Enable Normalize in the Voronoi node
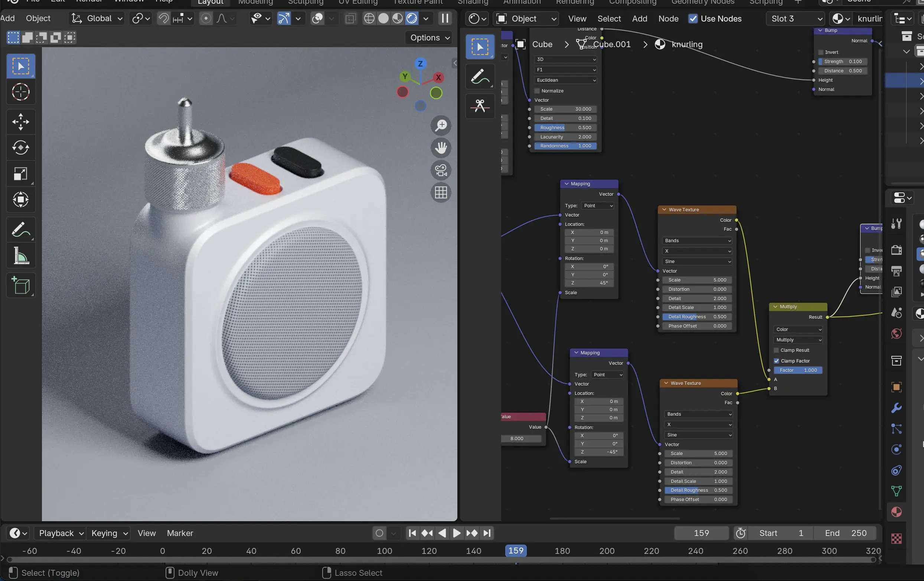Viewport: 924px width, 581px height. pyautogui.click(x=537, y=91)
